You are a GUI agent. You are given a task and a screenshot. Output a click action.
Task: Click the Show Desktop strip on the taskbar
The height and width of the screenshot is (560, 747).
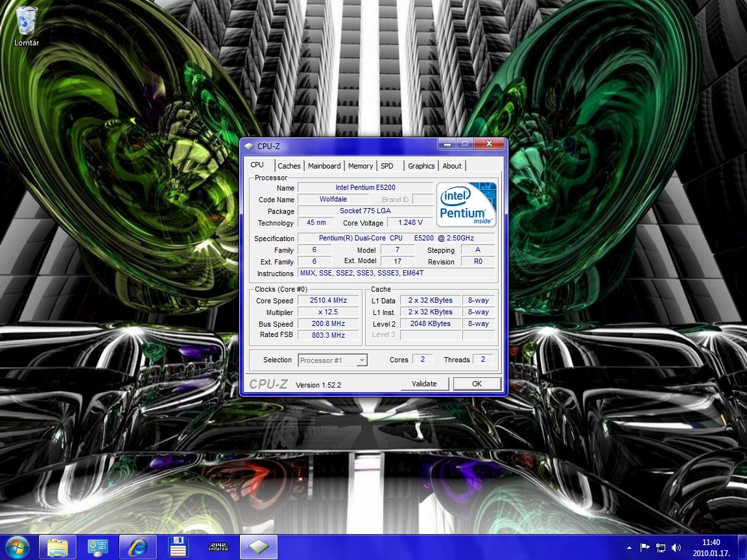tap(742, 548)
